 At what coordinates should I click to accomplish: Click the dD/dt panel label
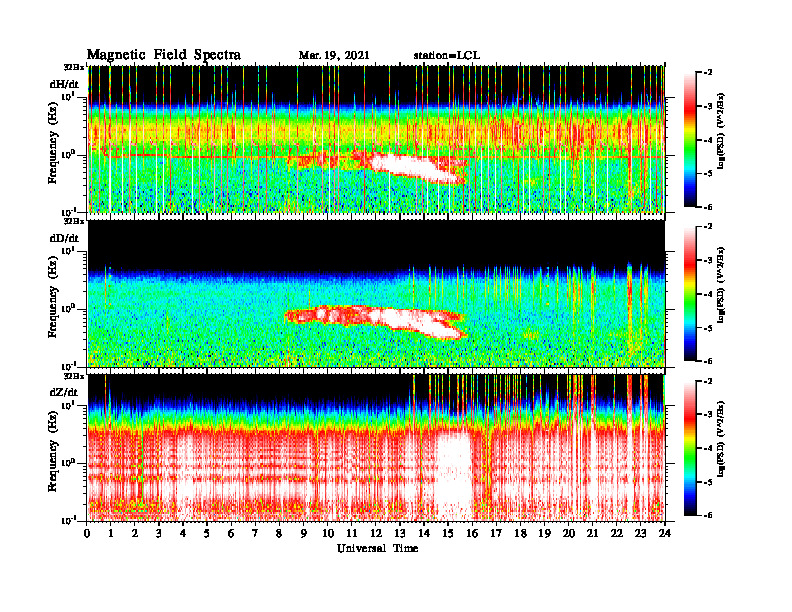64,238
